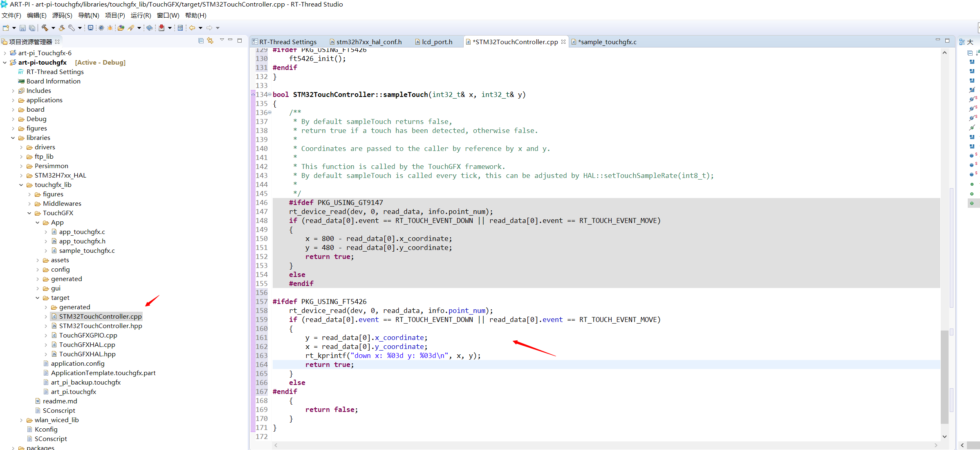Collapse all in project explorer panel
This screenshot has width=980, height=450.
[201, 40]
